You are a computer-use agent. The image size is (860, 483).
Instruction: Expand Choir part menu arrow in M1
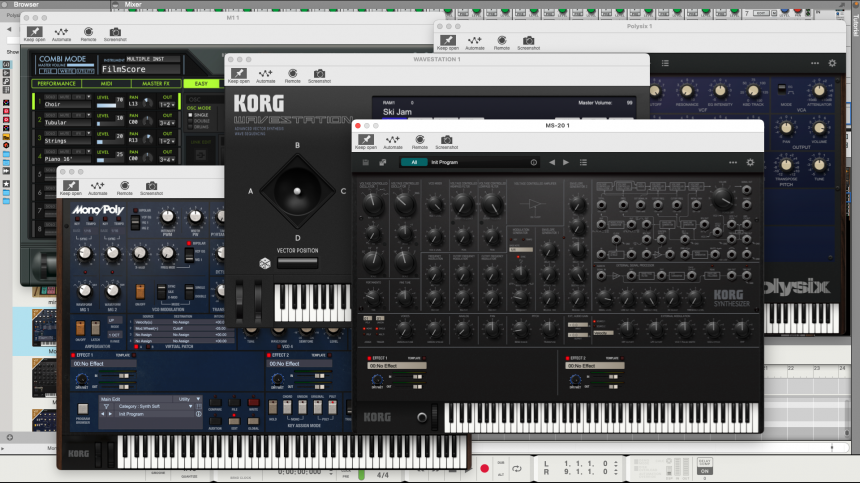[x=88, y=97]
